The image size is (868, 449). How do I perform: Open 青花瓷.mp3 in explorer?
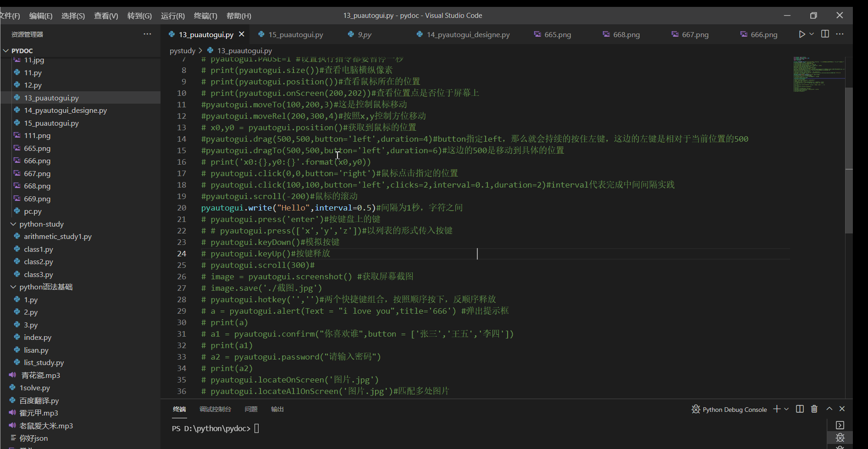click(x=41, y=375)
